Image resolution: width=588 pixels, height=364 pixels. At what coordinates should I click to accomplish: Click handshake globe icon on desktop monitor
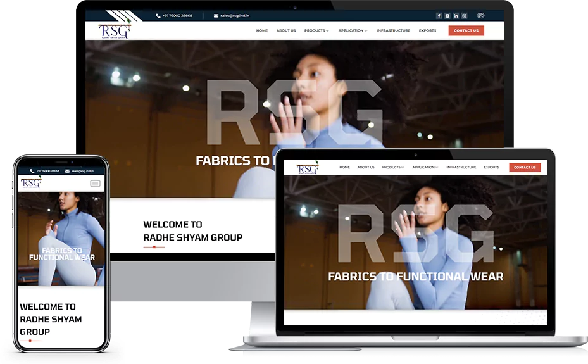(x=481, y=15)
